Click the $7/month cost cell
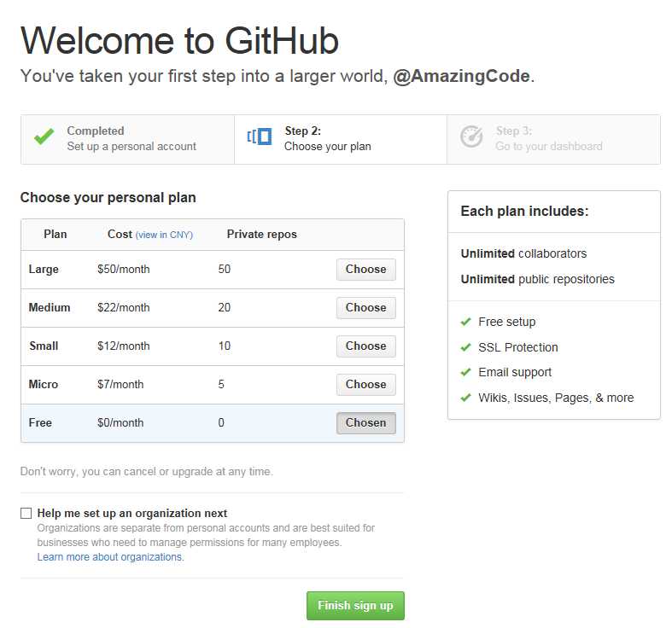Viewport: 672px width, 628px height. coord(120,384)
